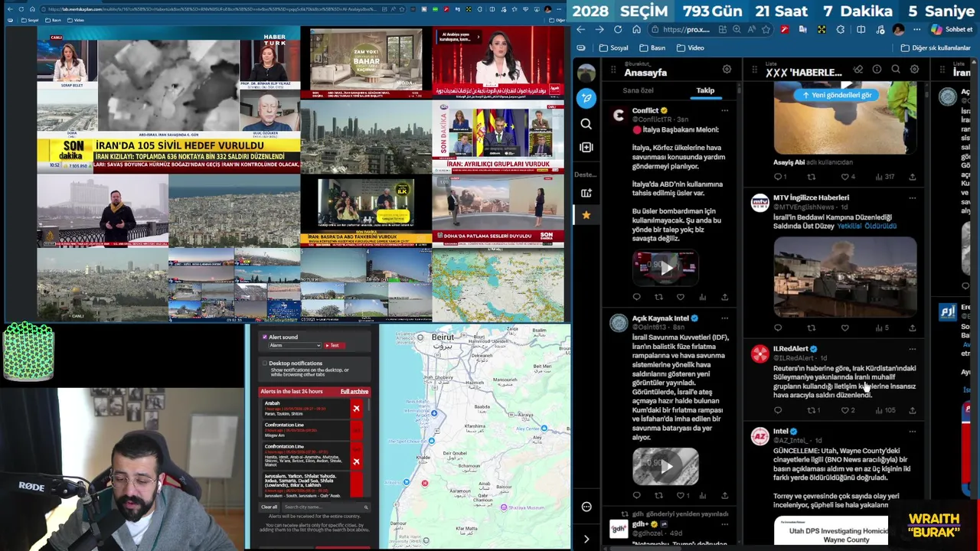Play the Conflict post video

665,268
